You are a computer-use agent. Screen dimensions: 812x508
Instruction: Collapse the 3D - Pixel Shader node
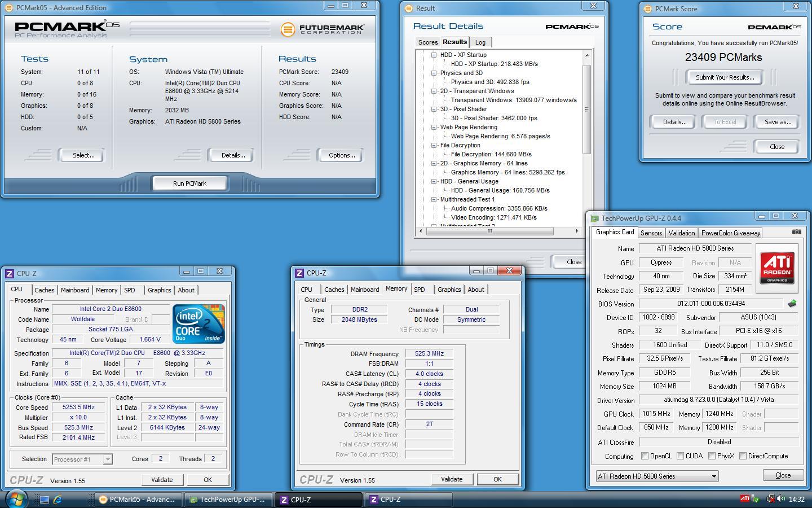click(x=434, y=109)
